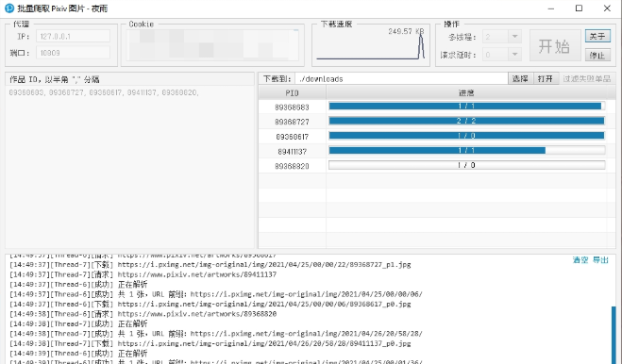Click the 关于 about button
This screenshot has width=622, height=364.
point(597,36)
